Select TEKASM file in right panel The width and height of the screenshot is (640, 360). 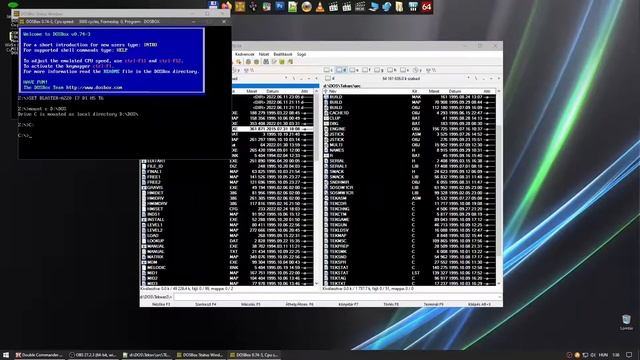point(409,198)
